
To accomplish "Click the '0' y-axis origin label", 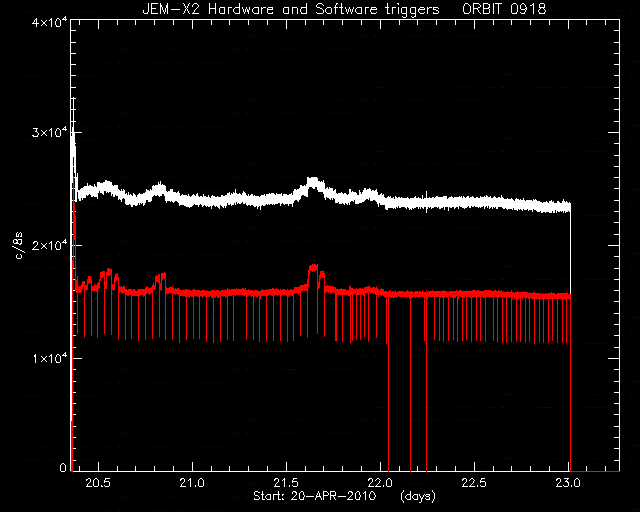I will tap(62, 467).
